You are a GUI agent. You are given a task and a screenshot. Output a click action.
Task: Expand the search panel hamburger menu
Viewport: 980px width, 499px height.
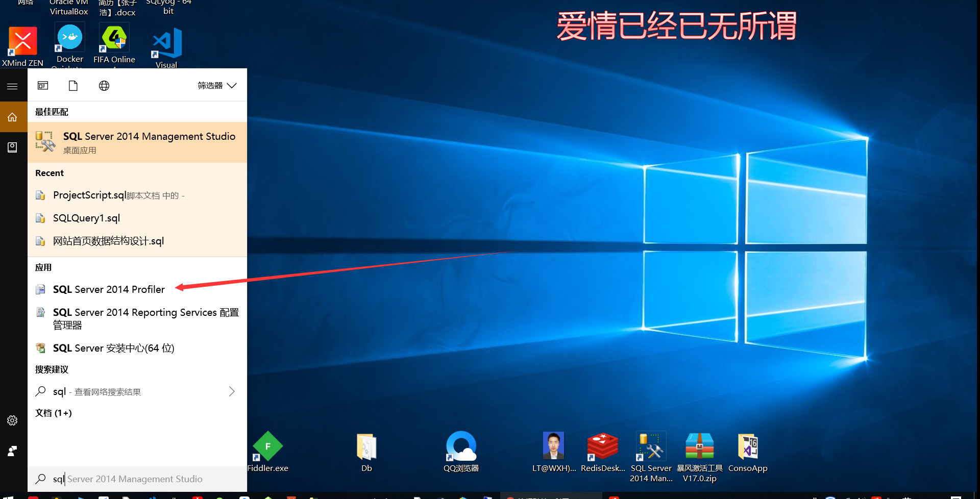[12, 86]
